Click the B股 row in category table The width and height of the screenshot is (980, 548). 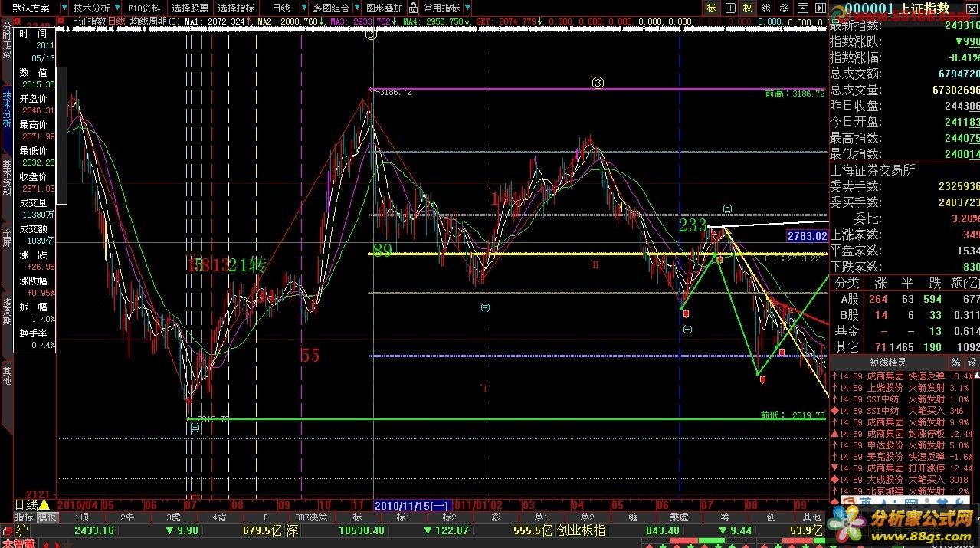pyautogui.click(x=904, y=315)
